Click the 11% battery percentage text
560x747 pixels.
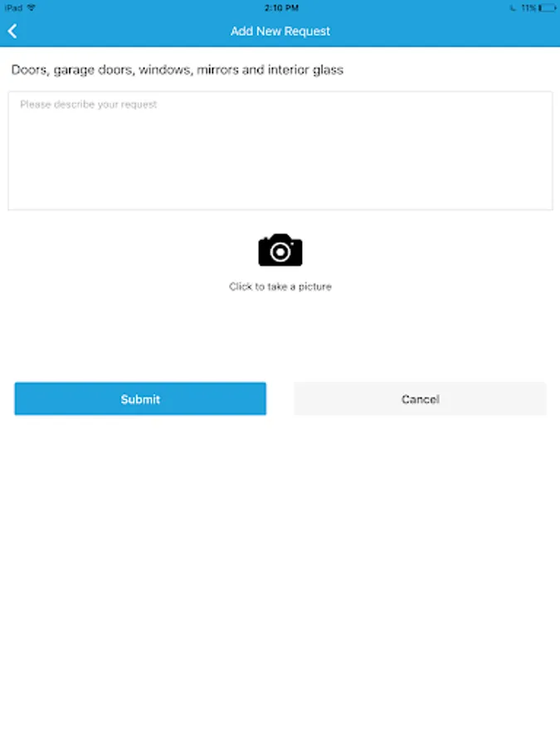click(x=528, y=7)
